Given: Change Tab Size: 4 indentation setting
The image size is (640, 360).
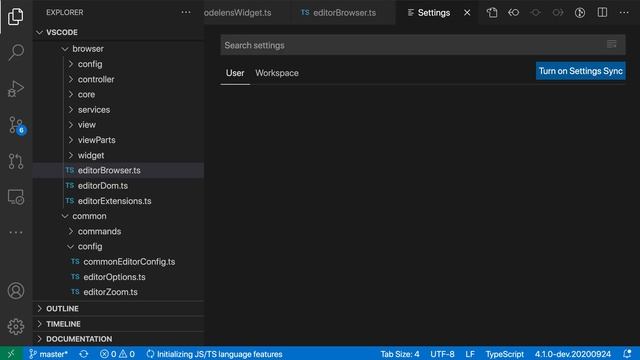Looking at the screenshot, I should 400,354.
